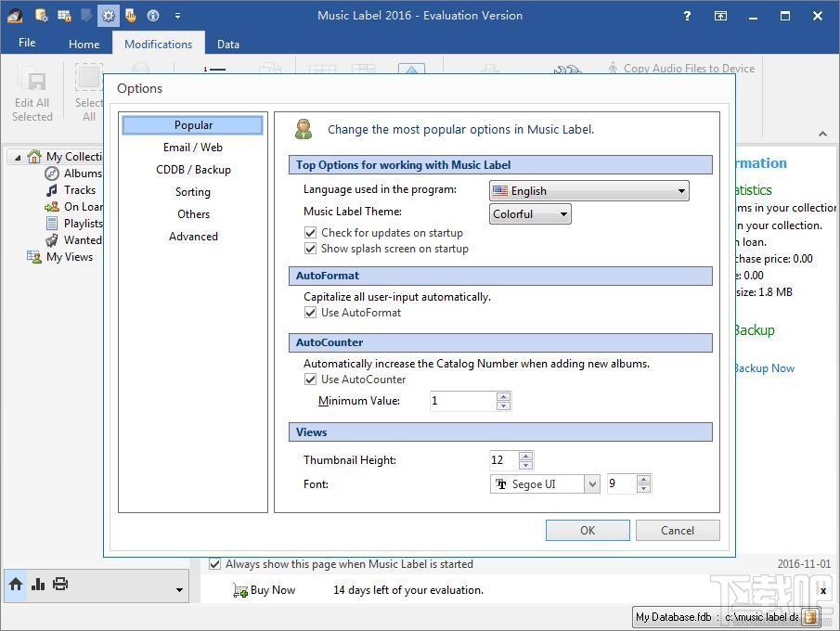
Task: Click the OK button
Action: tap(588, 530)
